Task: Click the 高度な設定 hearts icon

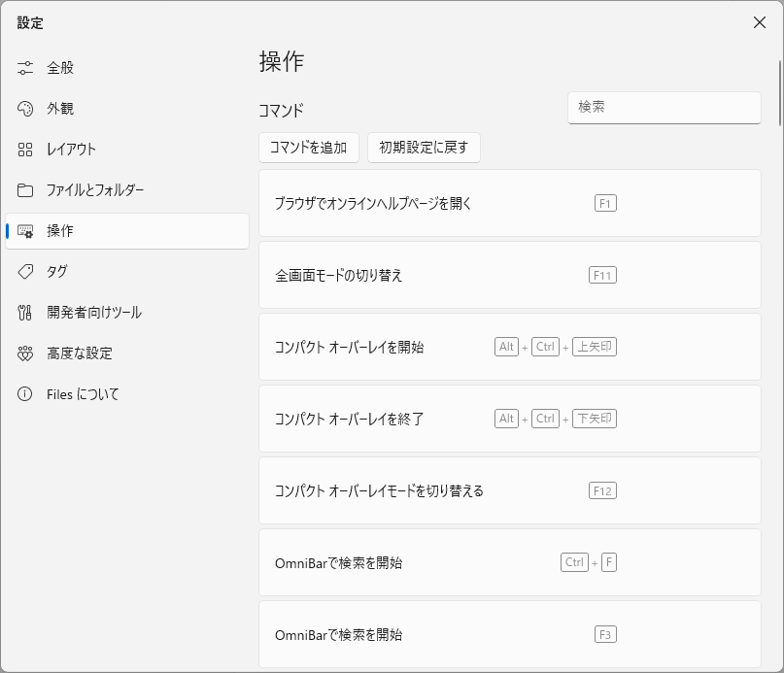Action: tap(25, 353)
